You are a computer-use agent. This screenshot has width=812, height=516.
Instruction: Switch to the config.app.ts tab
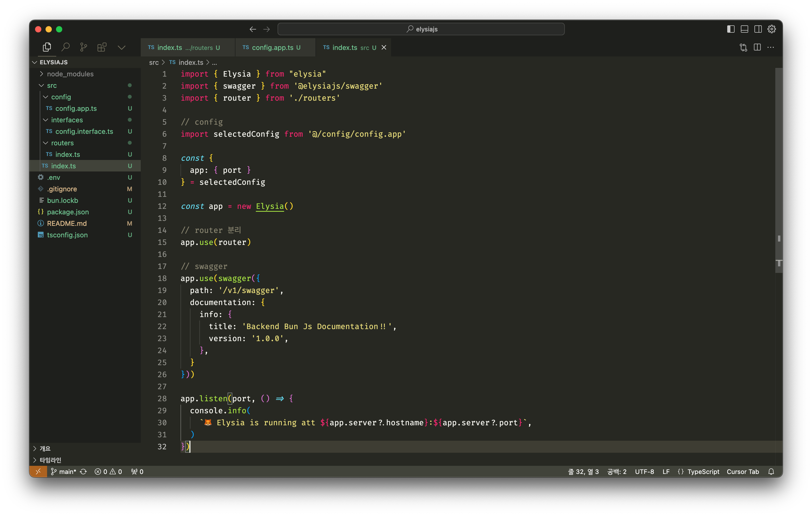point(273,48)
